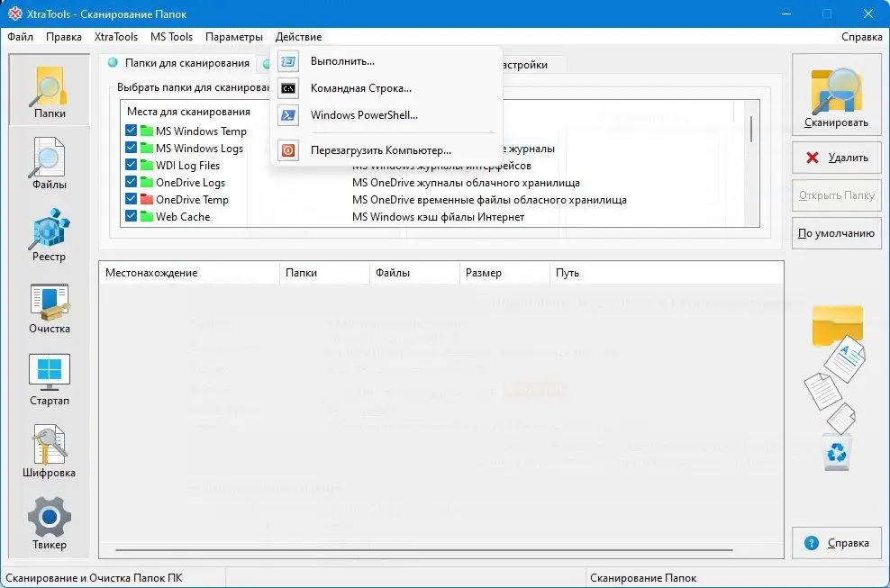Open the Правка menu
The height and width of the screenshot is (588, 890).
pyautogui.click(x=64, y=37)
